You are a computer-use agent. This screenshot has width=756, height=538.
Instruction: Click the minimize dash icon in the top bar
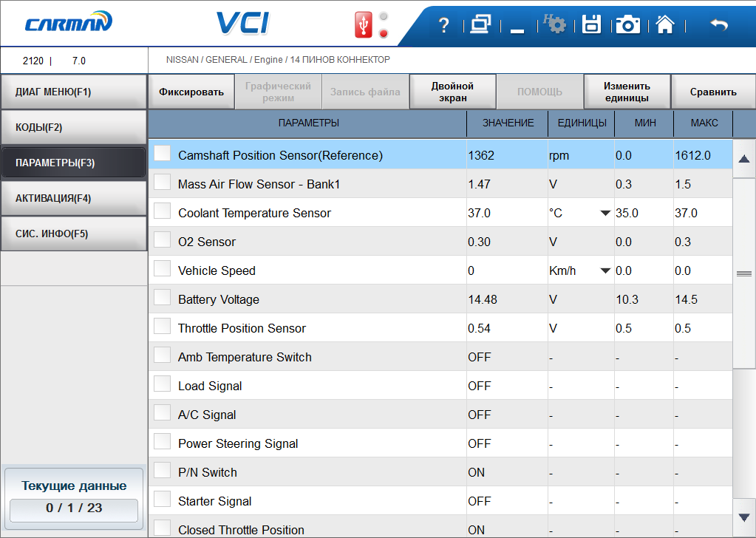[517, 31]
